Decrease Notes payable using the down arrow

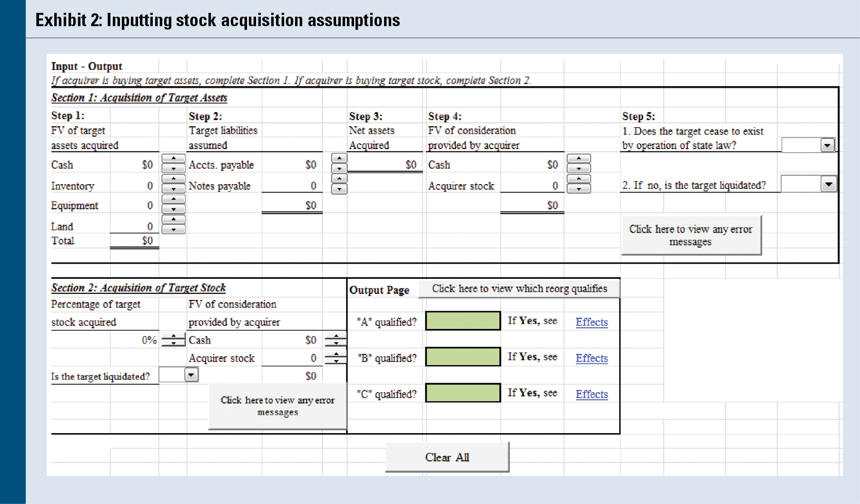[x=339, y=189]
